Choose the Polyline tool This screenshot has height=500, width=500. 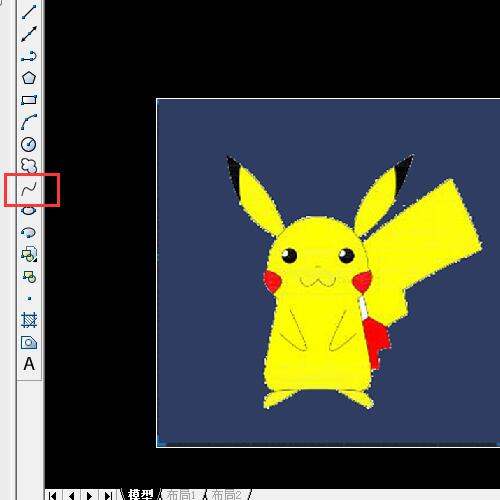[x=29, y=56]
